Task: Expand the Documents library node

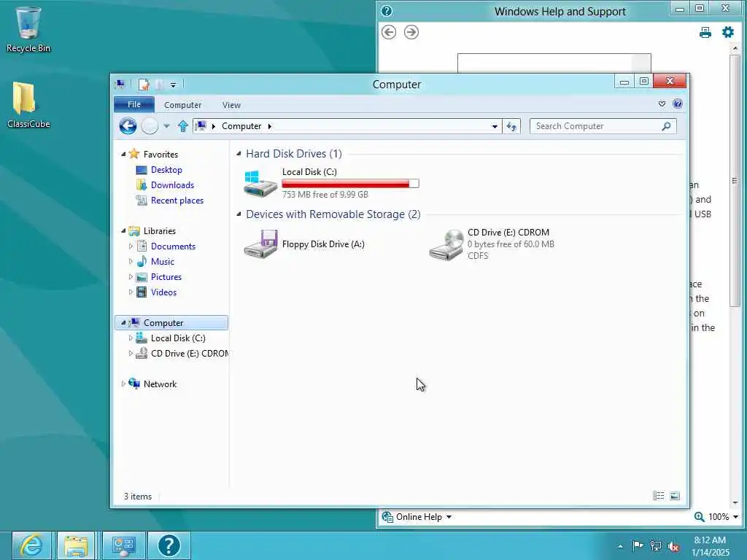Action: [x=130, y=246]
